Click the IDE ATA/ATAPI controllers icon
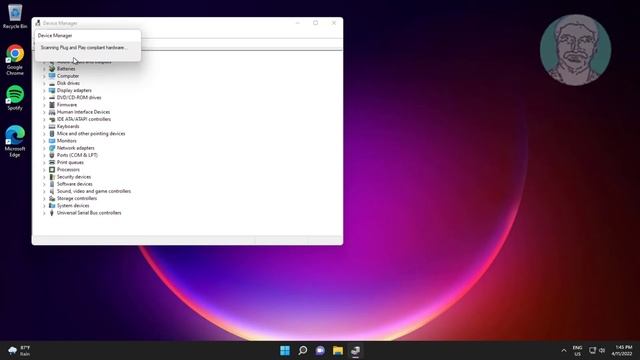The image size is (640, 360). click(x=52, y=119)
